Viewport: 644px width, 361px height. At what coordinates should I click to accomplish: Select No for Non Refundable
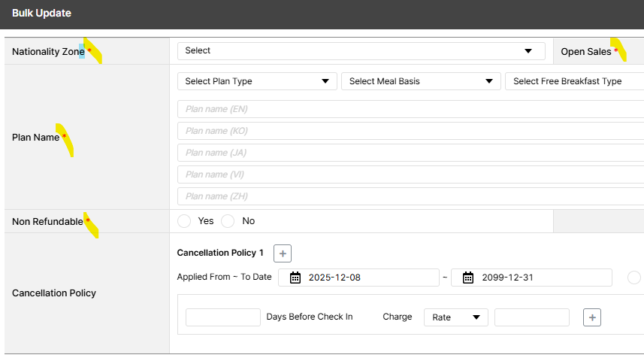point(228,221)
